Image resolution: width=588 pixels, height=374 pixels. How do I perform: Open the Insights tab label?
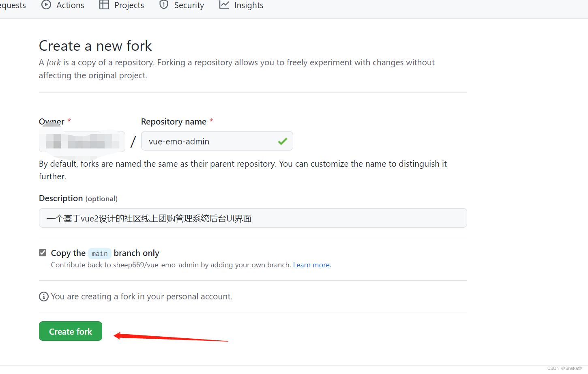pyautogui.click(x=249, y=5)
